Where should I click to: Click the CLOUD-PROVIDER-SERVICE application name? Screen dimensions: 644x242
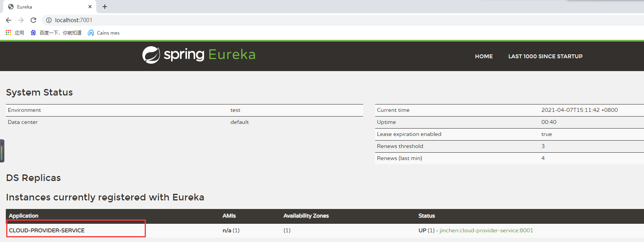47,230
